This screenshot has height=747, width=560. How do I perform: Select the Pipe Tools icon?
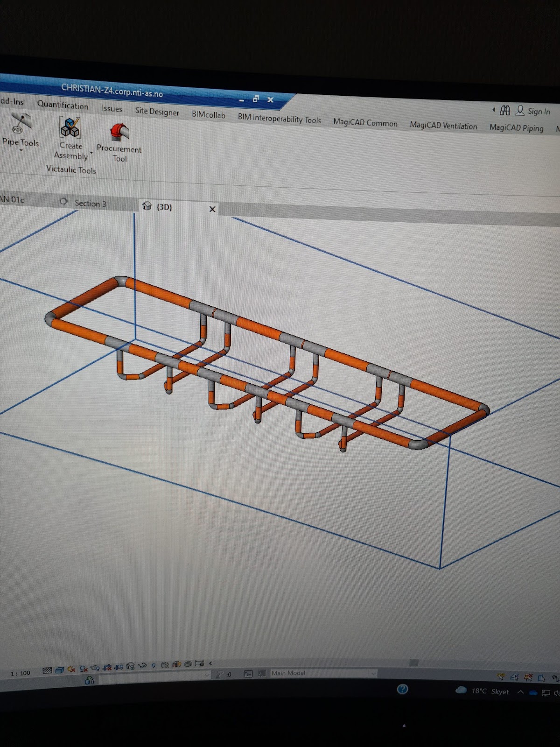point(20,123)
